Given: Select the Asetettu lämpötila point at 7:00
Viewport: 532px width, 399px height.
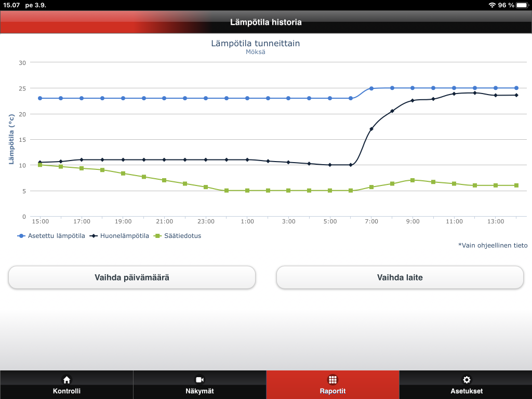Looking at the screenshot, I should (x=371, y=88).
